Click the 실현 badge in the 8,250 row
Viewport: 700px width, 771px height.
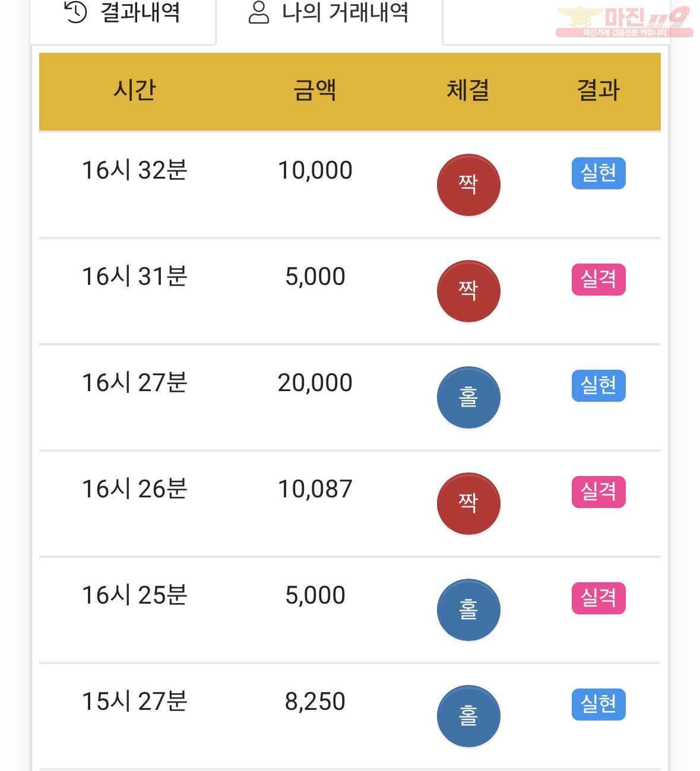[x=598, y=705]
